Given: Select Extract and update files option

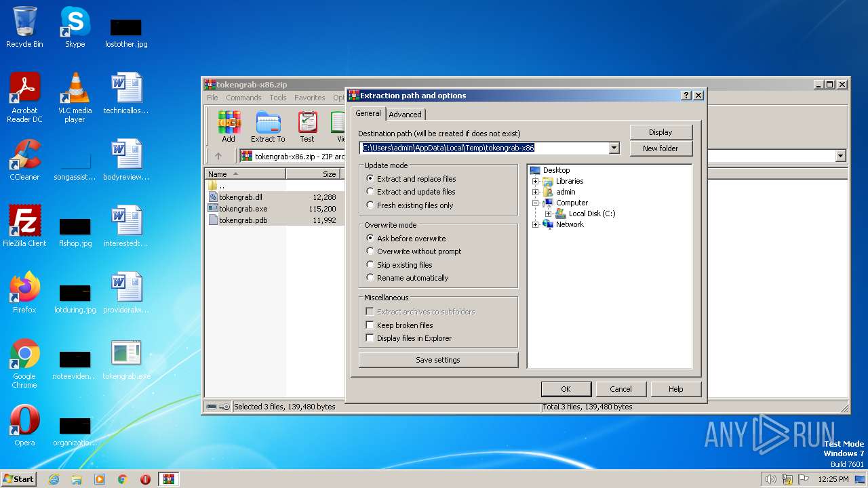Looking at the screenshot, I should (410, 192).
